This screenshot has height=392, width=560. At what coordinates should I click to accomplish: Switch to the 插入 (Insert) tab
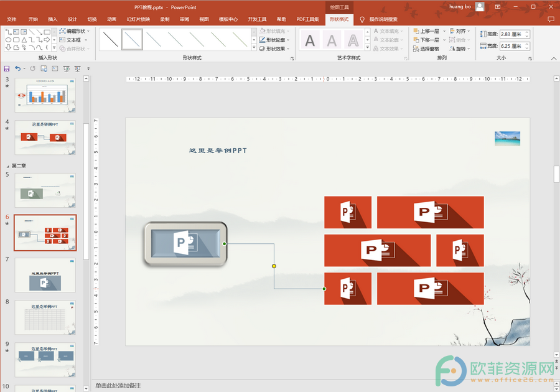pos(52,19)
